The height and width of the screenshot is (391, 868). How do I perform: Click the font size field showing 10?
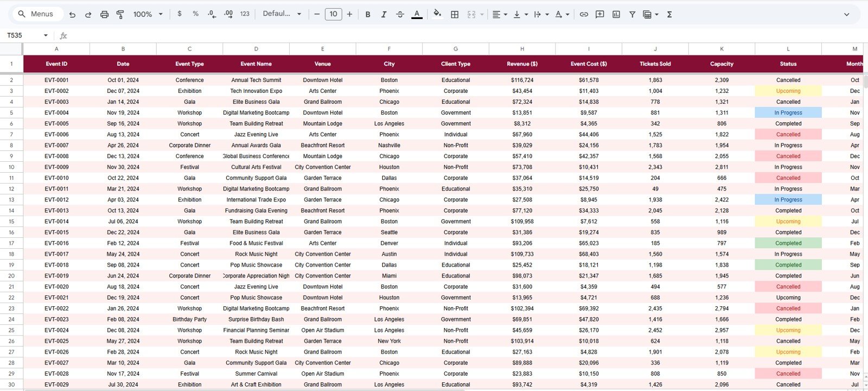coord(333,14)
